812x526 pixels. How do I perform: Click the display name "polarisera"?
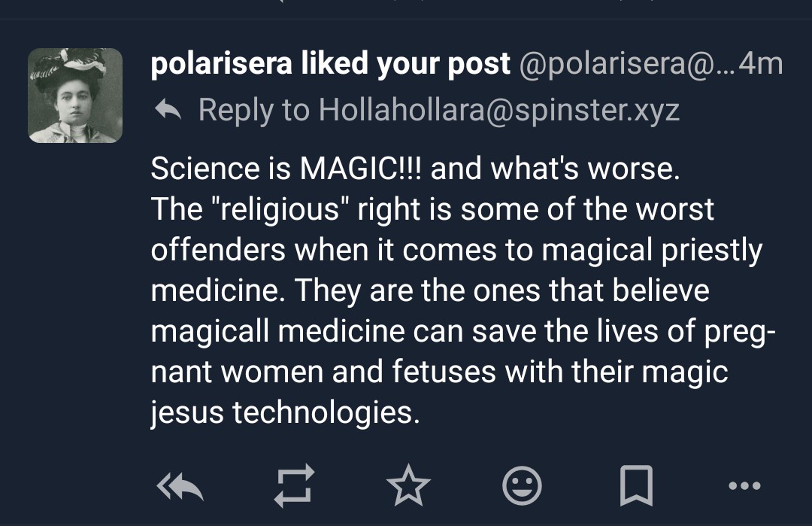pyautogui.click(x=221, y=65)
